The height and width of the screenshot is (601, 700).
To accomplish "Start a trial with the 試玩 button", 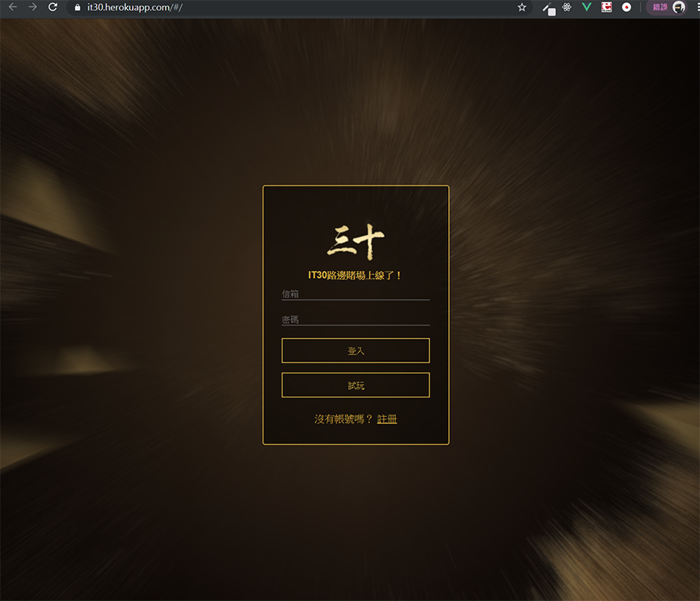I will point(355,385).
